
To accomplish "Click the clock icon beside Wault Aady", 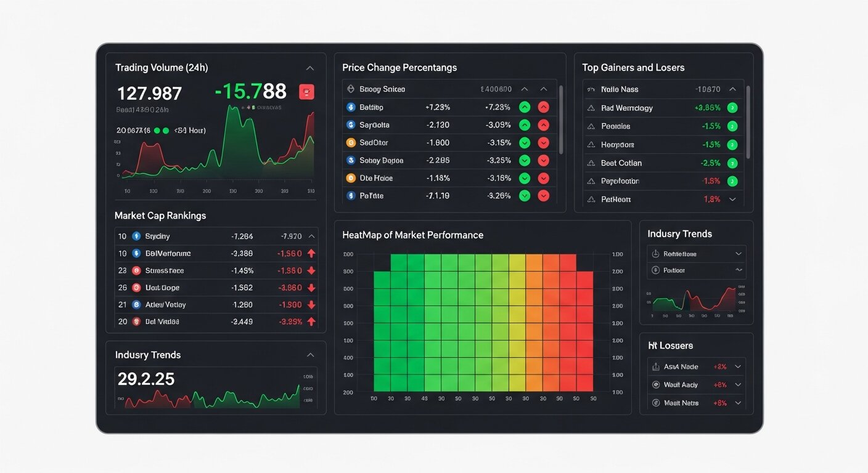I will tap(655, 384).
